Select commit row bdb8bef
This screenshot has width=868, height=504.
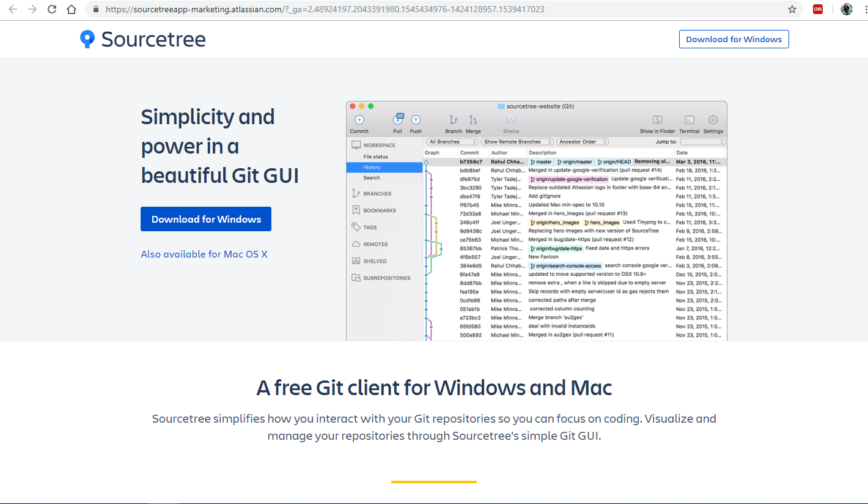575,171
